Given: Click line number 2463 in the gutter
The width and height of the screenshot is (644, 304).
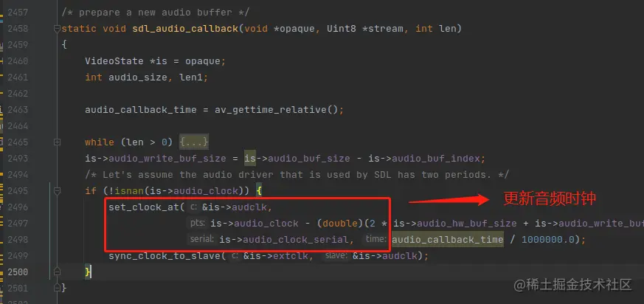Looking at the screenshot, I should (x=18, y=110).
